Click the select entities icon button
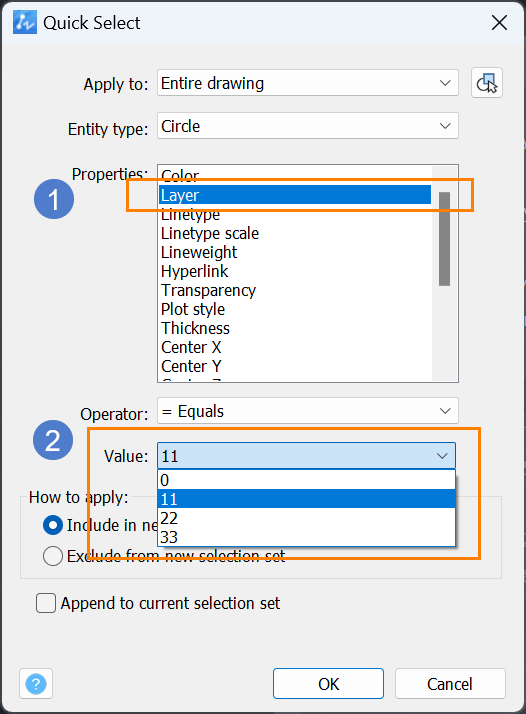Viewport: 526px width, 714px height. [x=487, y=83]
